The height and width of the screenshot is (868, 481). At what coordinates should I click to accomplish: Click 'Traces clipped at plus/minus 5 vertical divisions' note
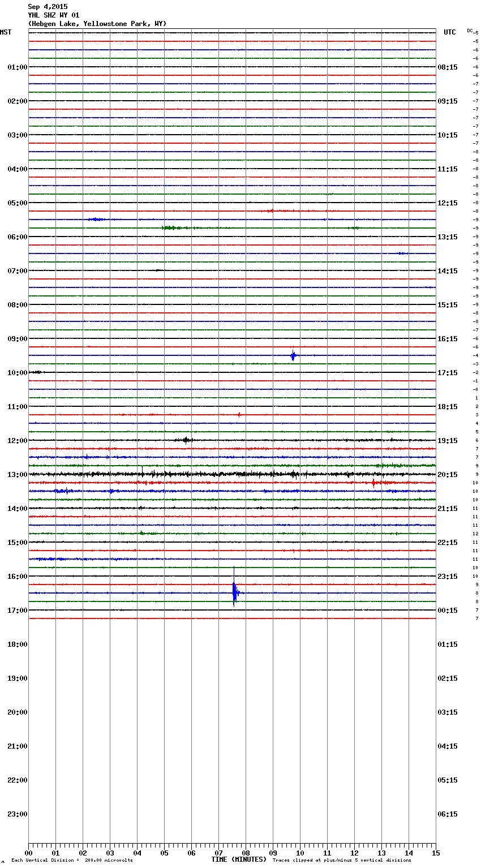click(x=342, y=860)
